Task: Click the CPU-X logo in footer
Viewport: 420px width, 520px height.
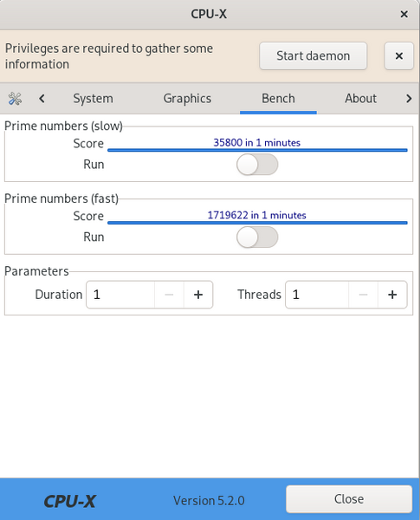Action: (x=70, y=501)
